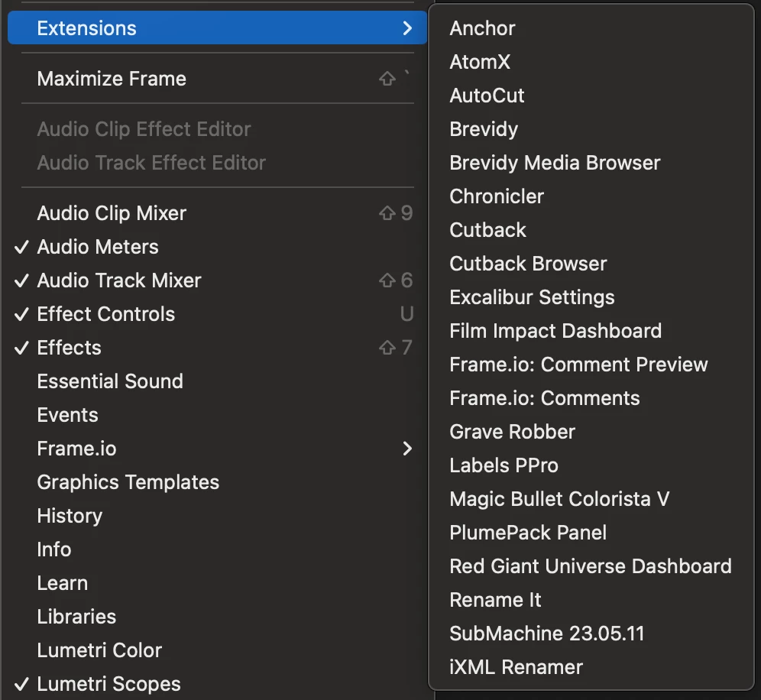Open the AutoCut extension
This screenshot has width=761, height=700.
point(591,96)
